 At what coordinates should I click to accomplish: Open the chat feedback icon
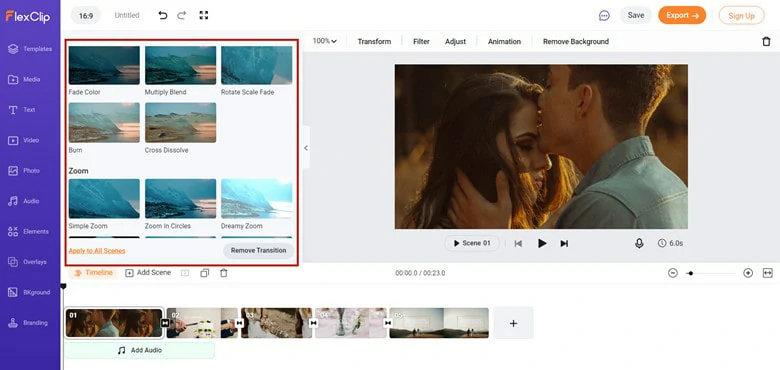tap(604, 15)
